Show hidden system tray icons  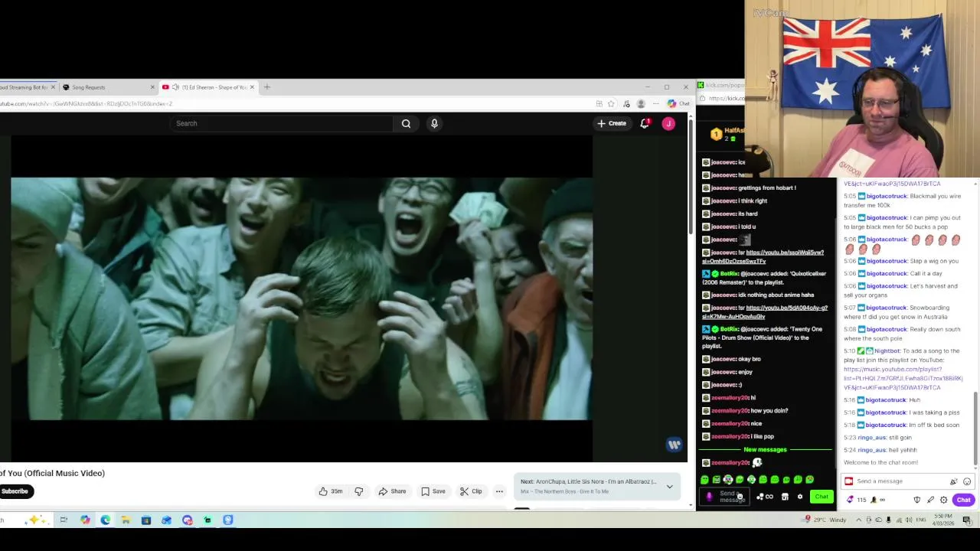858,520
